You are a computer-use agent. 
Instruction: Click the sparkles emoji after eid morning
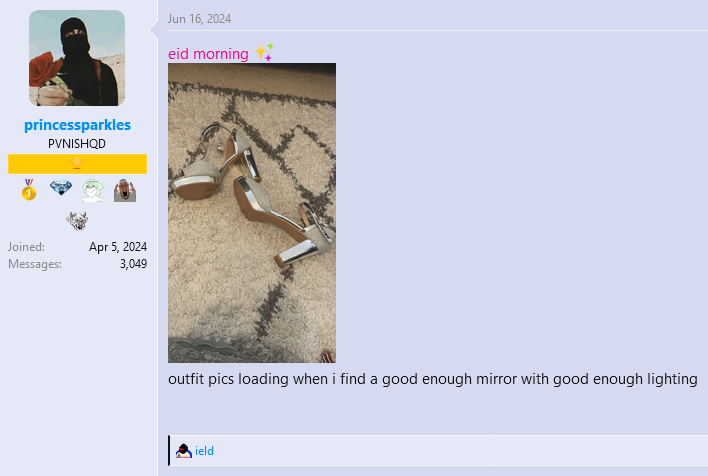[264, 52]
